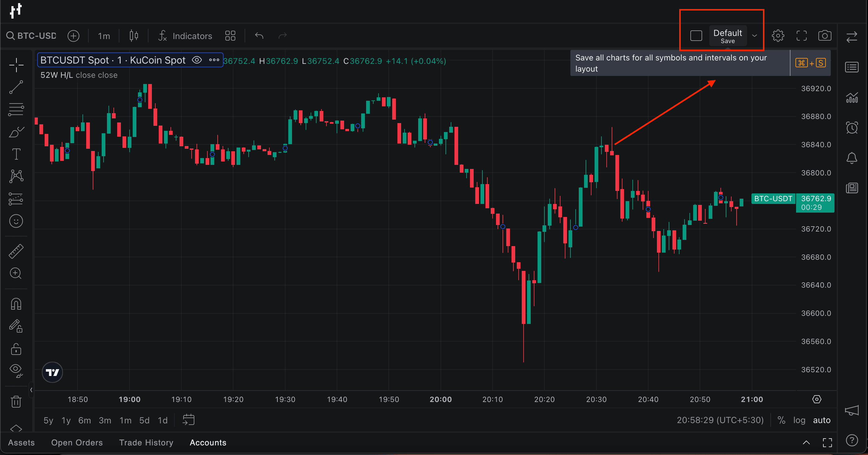Open the help question mark
868x455 pixels.
coord(852,440)
